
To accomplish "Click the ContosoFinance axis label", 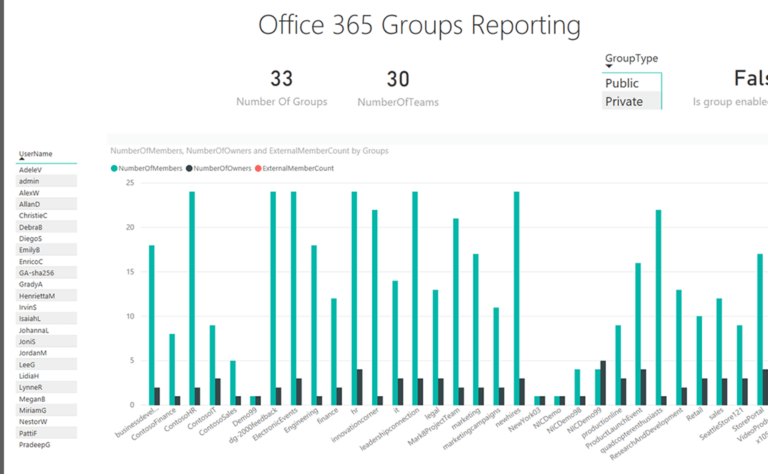I will [x=153, y=424].
